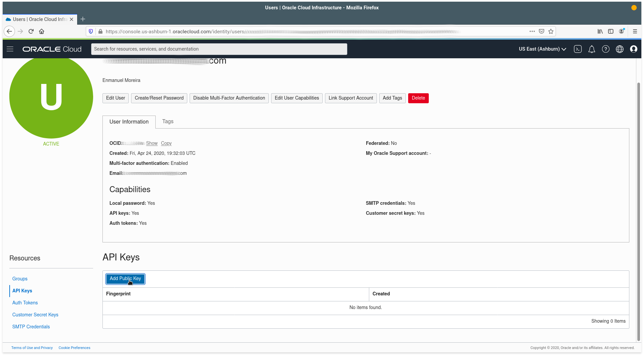Image resolution: width=644 pixels, height=356 pixels.
Task: Select API Keys in Resources list
Action: [22, 291]
